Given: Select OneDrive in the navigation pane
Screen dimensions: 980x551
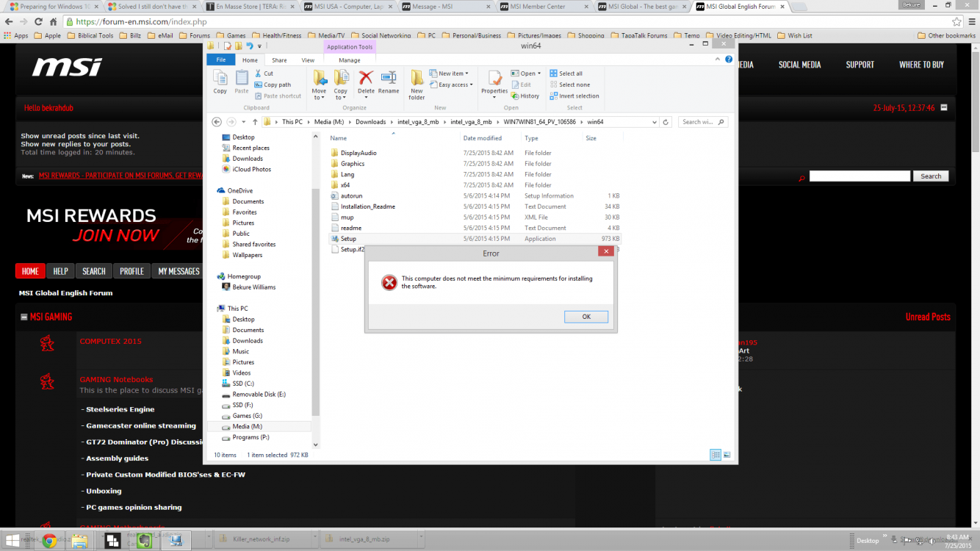Looking at the screenshot, I should pyautogui.click(x=239, y=190).
